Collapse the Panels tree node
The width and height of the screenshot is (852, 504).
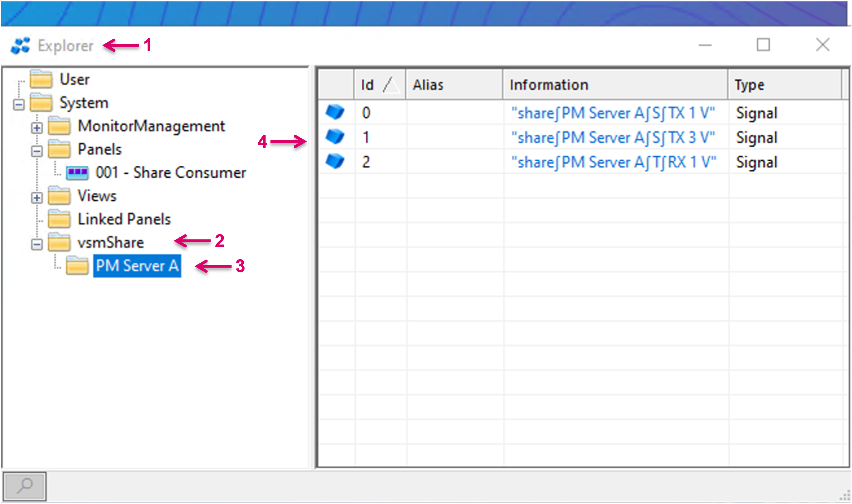click(x=37, y=151)
